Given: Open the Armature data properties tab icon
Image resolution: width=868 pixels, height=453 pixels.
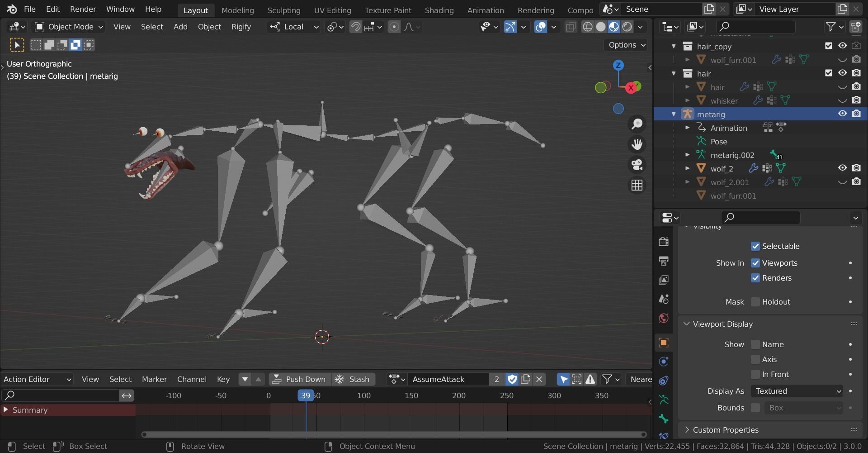Looking at the screenshot, I should click(x=664, y=400).
